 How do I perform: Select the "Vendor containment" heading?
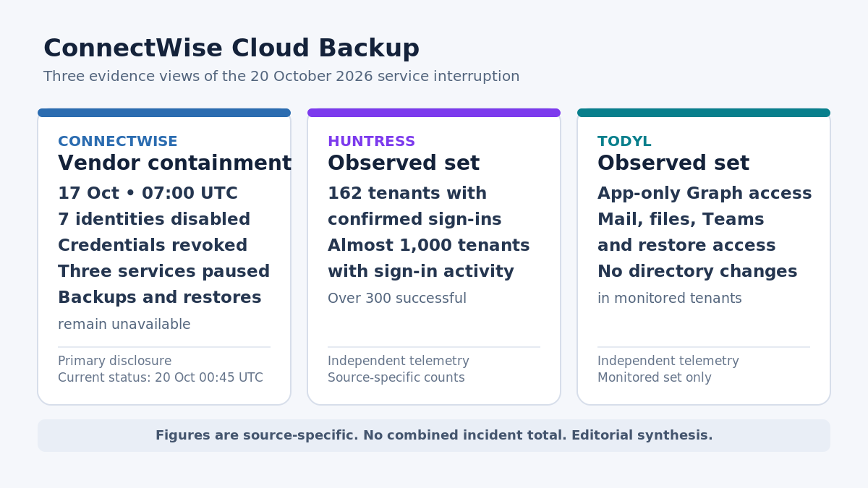click(x=174, y=163)
